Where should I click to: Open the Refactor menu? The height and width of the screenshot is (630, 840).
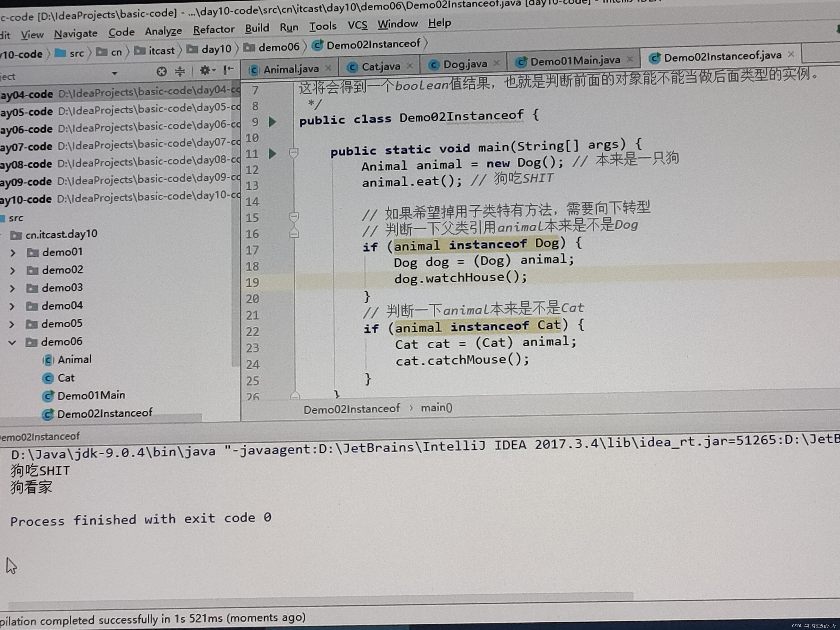click(214, 30)
